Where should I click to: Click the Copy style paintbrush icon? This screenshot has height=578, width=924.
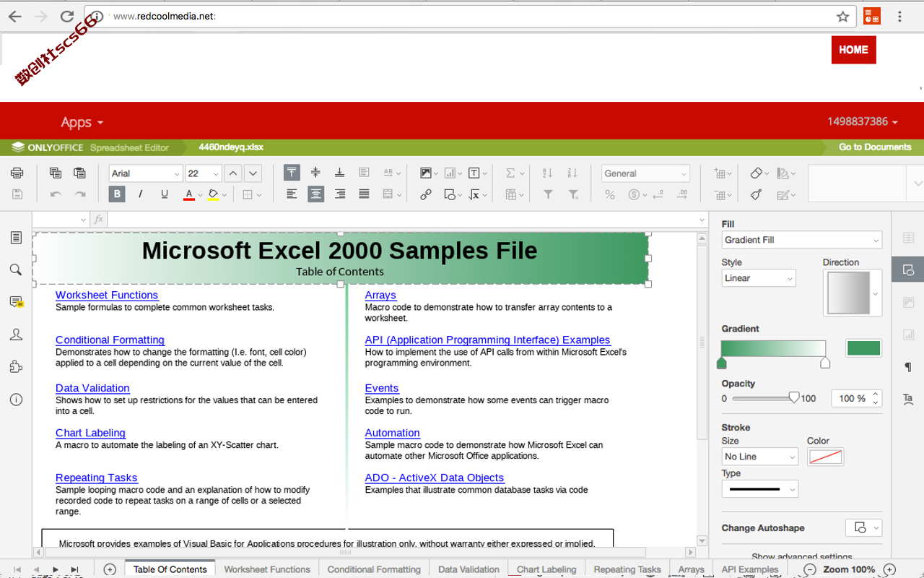pyautogui.click(x=757, y=194)
